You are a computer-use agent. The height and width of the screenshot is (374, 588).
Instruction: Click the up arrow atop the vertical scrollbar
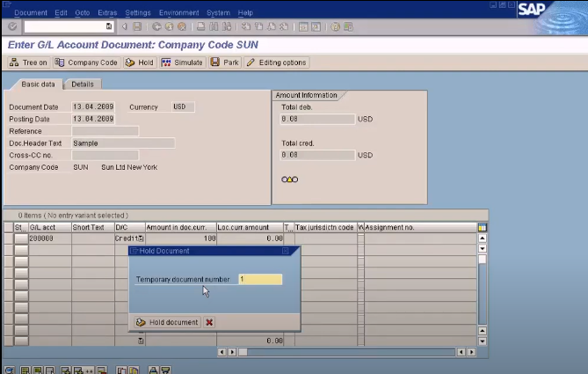coord(483,238)
